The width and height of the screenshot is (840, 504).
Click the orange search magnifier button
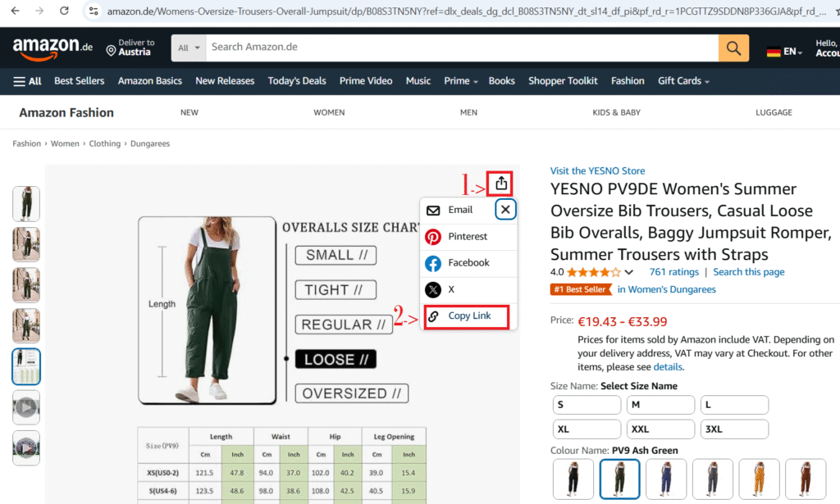[733, 48]
